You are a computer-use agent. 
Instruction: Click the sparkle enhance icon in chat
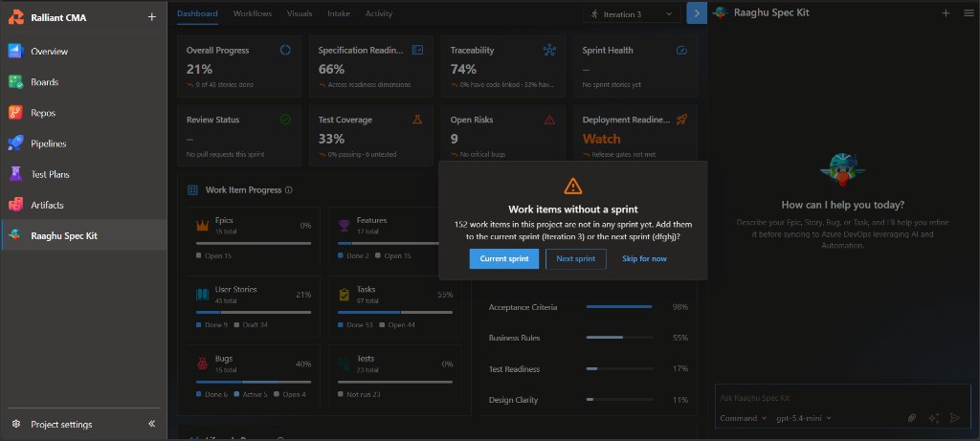933,418
